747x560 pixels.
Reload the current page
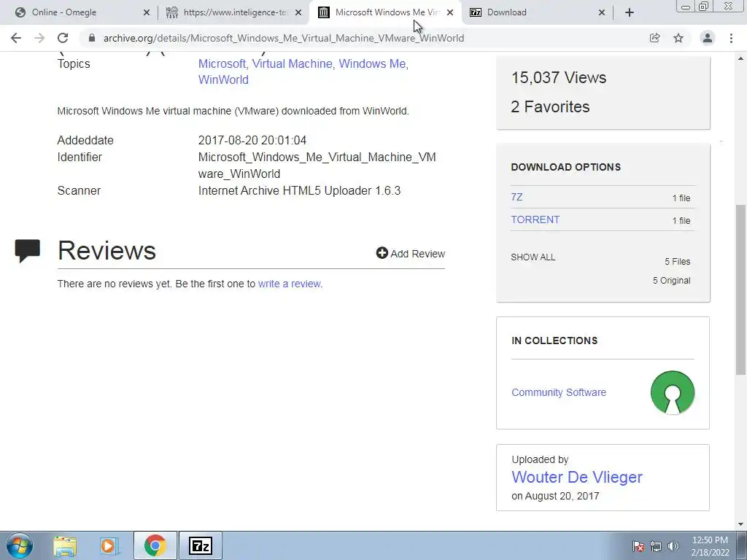(63, 38)
